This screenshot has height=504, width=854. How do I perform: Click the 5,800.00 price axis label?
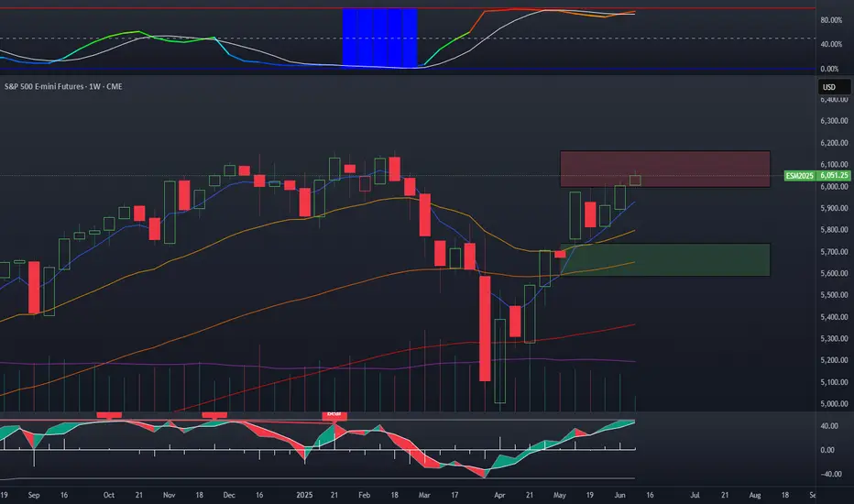click(x=835, y=230)
